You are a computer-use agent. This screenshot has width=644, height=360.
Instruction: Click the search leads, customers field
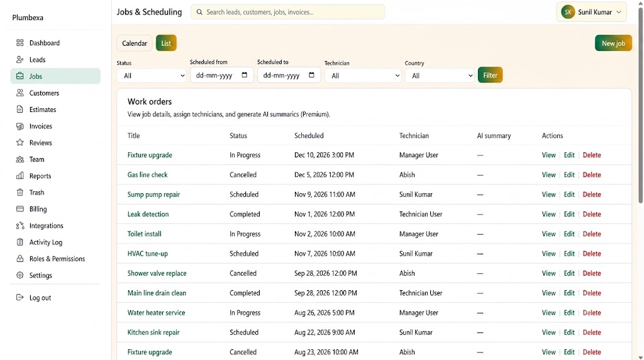tap(287, 12)
